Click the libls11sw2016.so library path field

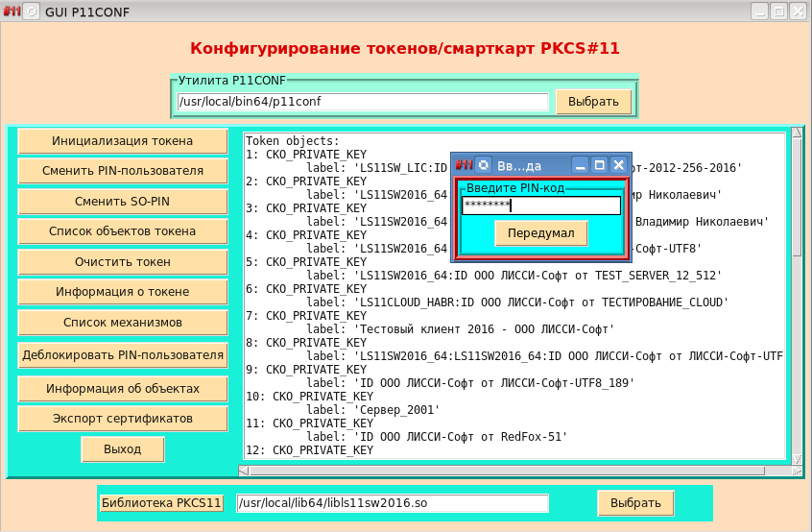392,503
